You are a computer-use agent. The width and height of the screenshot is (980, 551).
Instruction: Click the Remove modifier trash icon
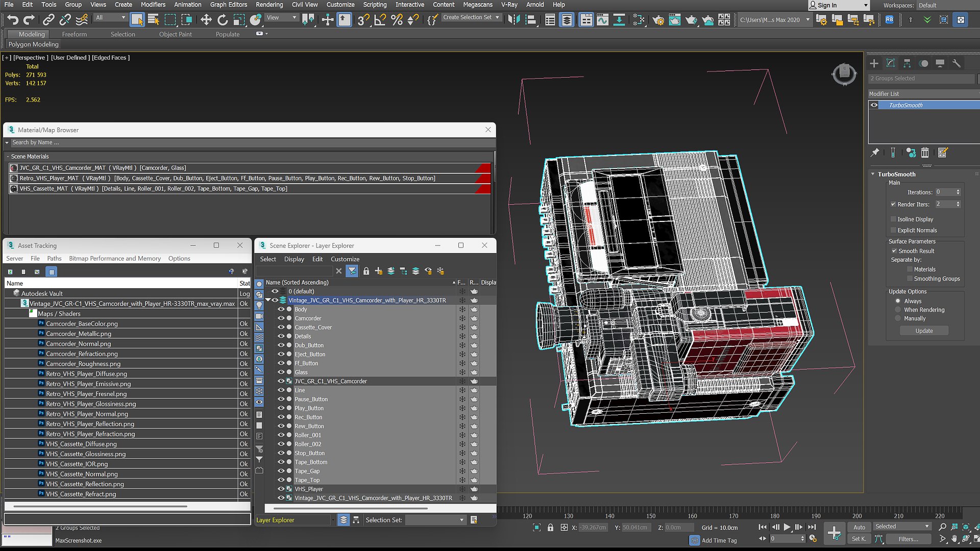coord(925,153)
